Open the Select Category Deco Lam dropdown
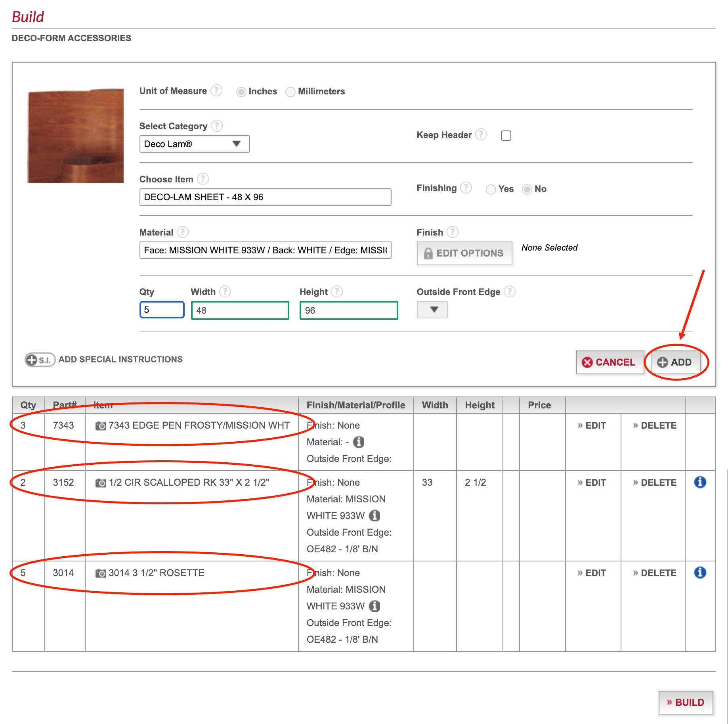728x724 pixels. tap(195, 144)
